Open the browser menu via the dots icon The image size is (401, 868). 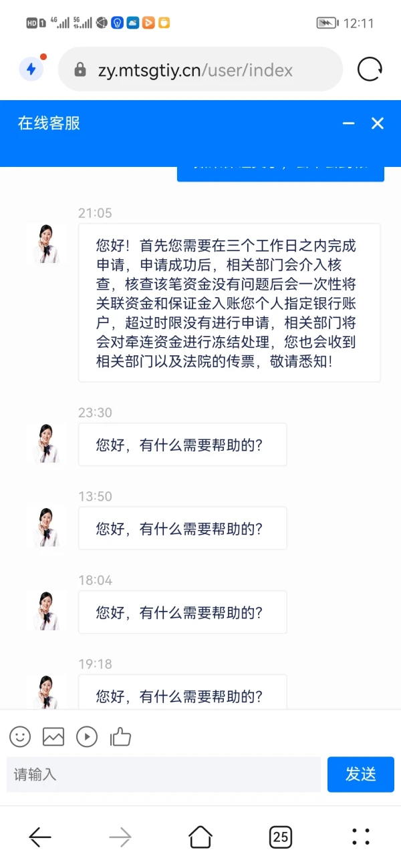click(x=360, y=837)
